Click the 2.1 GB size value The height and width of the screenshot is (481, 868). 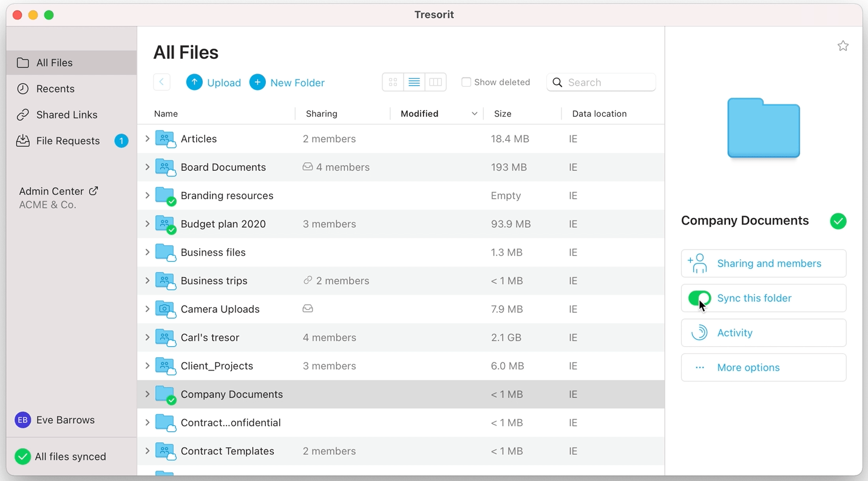point(506,338)
